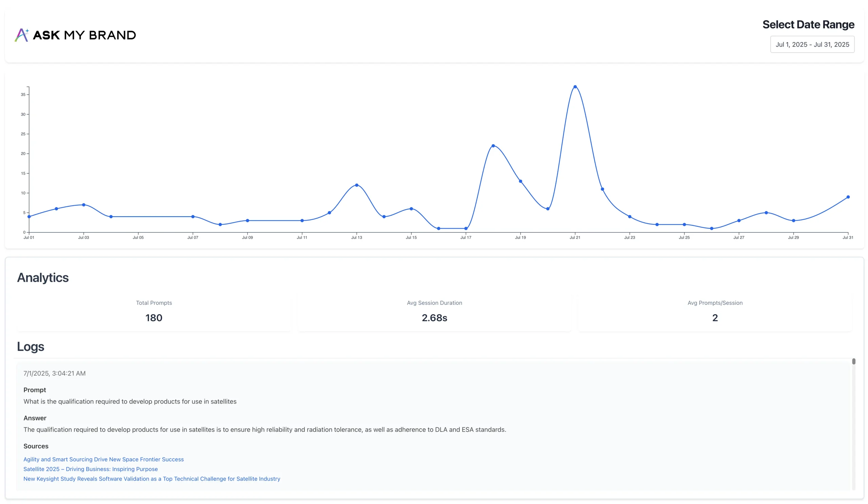Click the Jul 13 data point at 12

[356, 185]
